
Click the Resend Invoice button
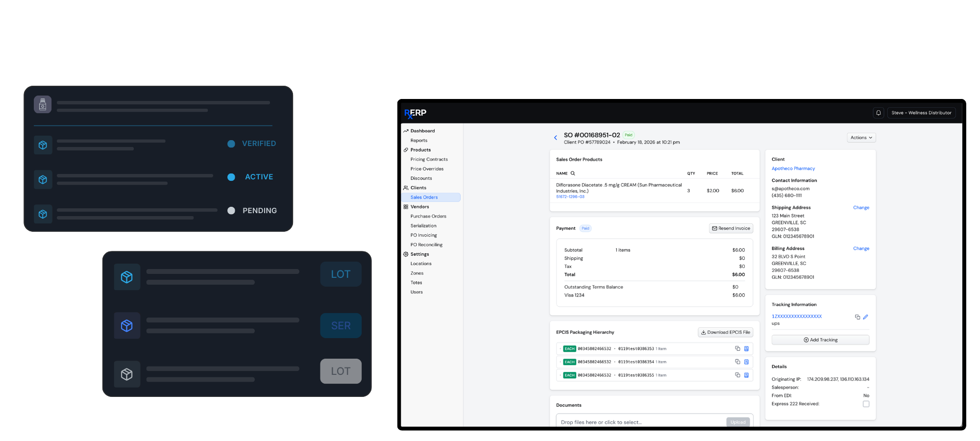pyautogui.click(x=731, y=228)
